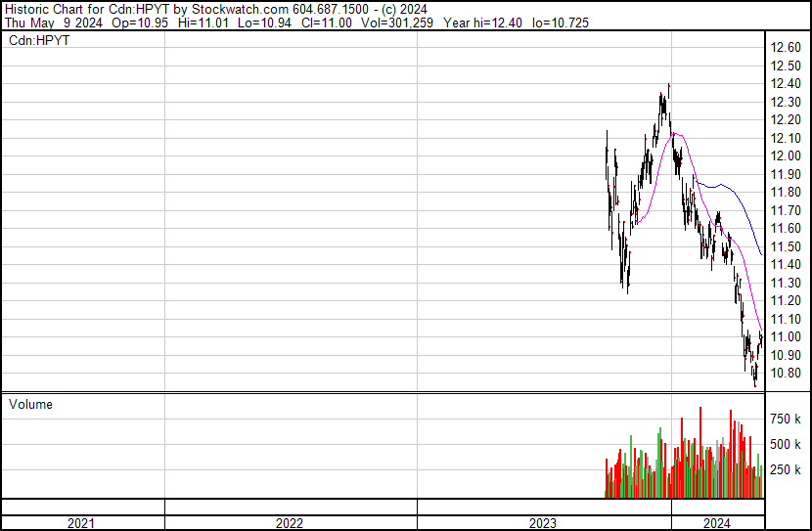Image resolution: width=812 pixels, height=531 pixels.
Task: Click the lo=10.725 year low value
Action: [x=561, y=22]
